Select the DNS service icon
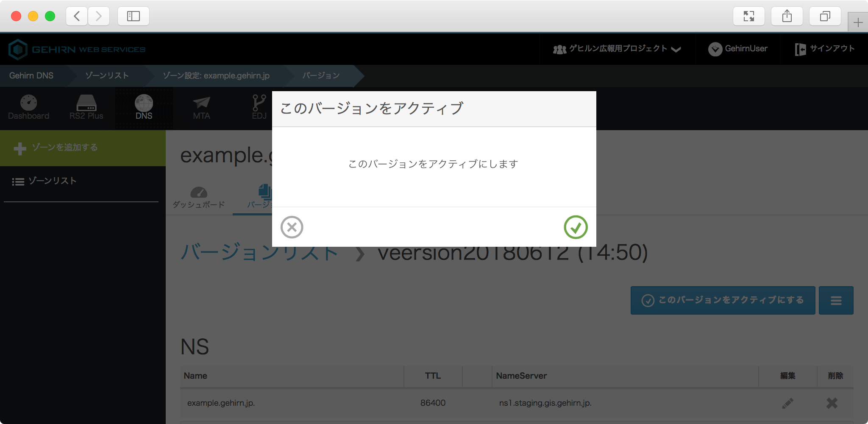Screen dimensions: 868x424 point(144,108)
